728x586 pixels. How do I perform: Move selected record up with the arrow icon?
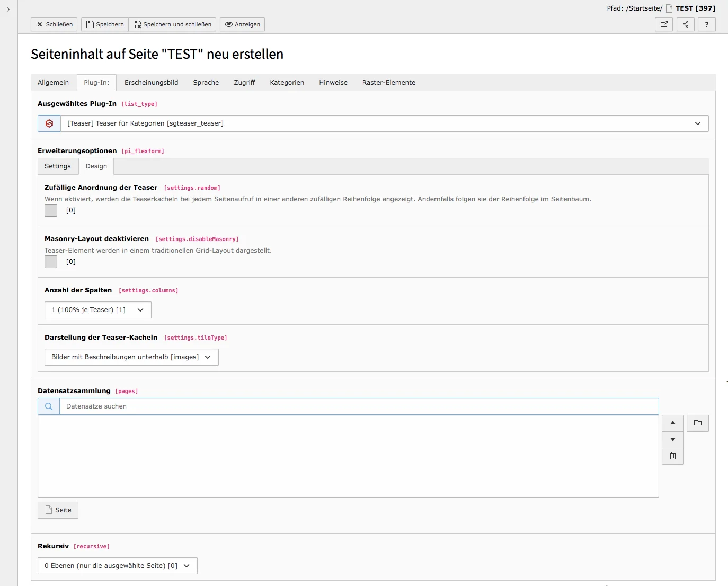(672, 423)
